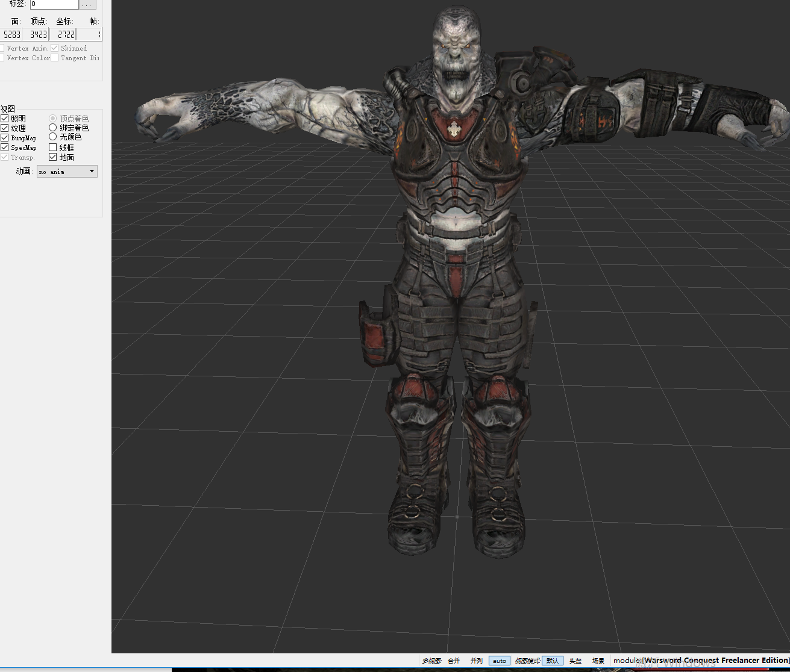Switch multi-view to 合并 combined
The height and width of the screenshot is (672, 790).
454,661
